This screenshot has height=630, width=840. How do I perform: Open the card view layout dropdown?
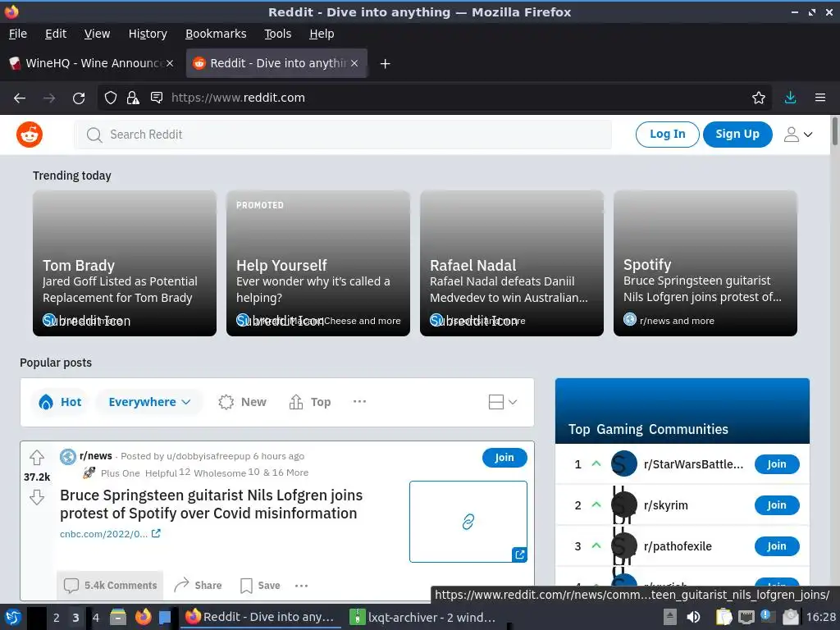[503, 402]
